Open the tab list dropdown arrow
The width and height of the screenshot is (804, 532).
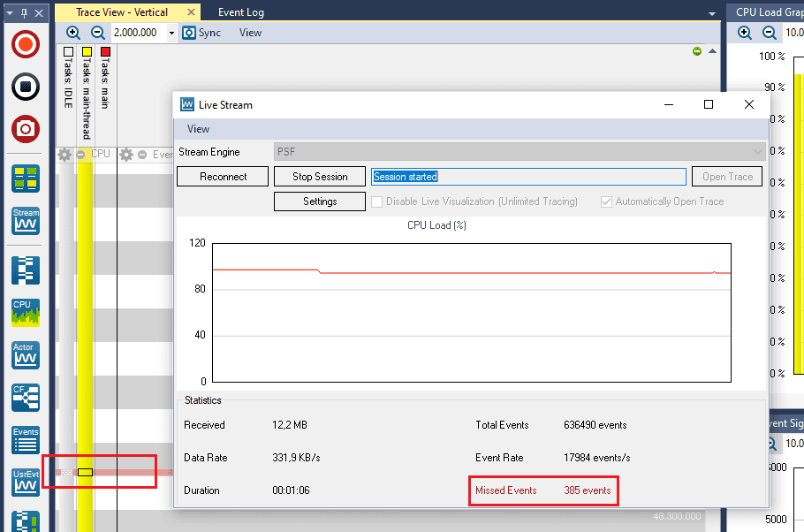pyautogui.click(x=712, y=14)
